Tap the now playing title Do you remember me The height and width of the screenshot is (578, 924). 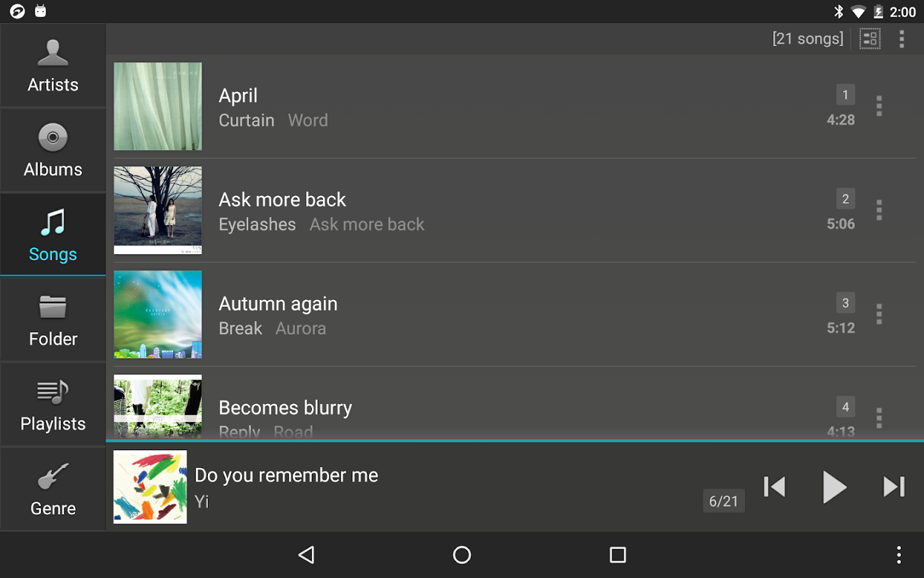click(x=286, y=475)
